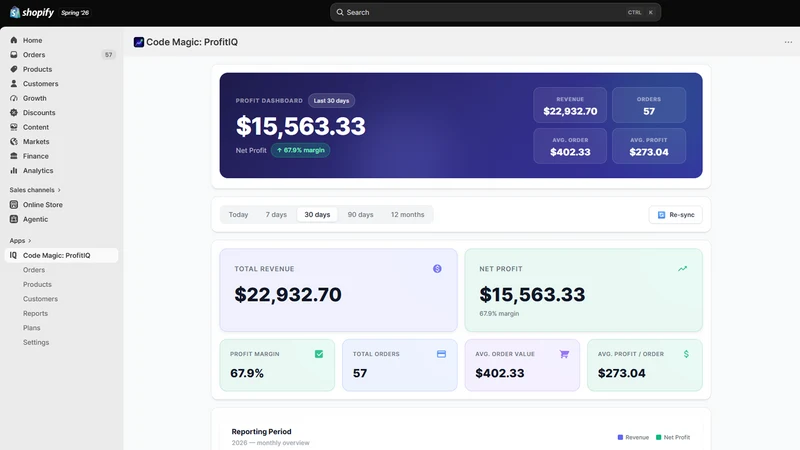Click the search magnifier icon
The height and width of the screenshot is (450, 800).
click(x=340, y=12)
